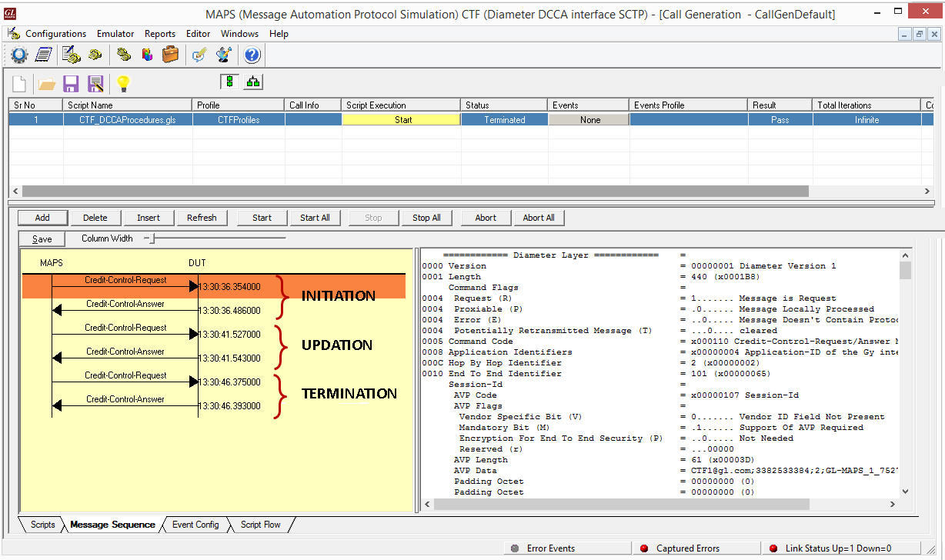This screenshot has height=560, width=945.
Task: Click the script list horizontal scrollbar
Action: tap(415, 191)
